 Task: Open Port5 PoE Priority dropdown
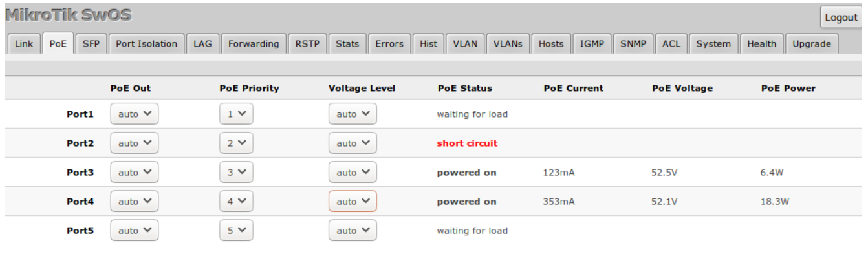pyautogui.click(x=236, y=230)
